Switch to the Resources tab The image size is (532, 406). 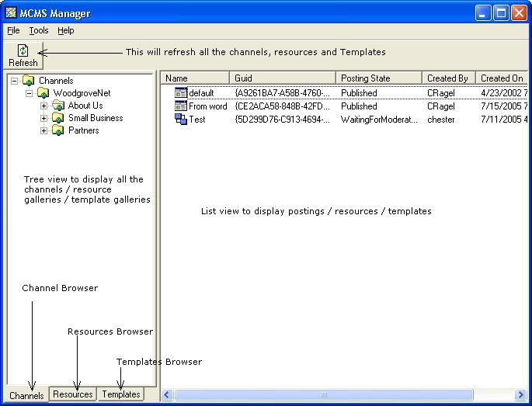(73, 394)
